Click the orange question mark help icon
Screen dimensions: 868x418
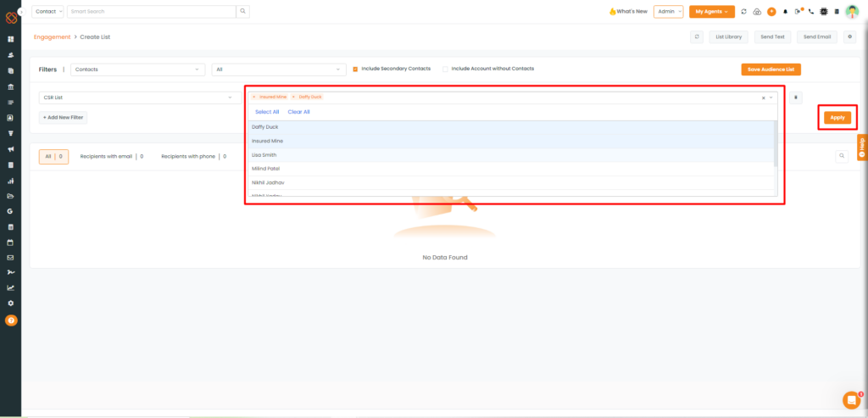(11, 320)
